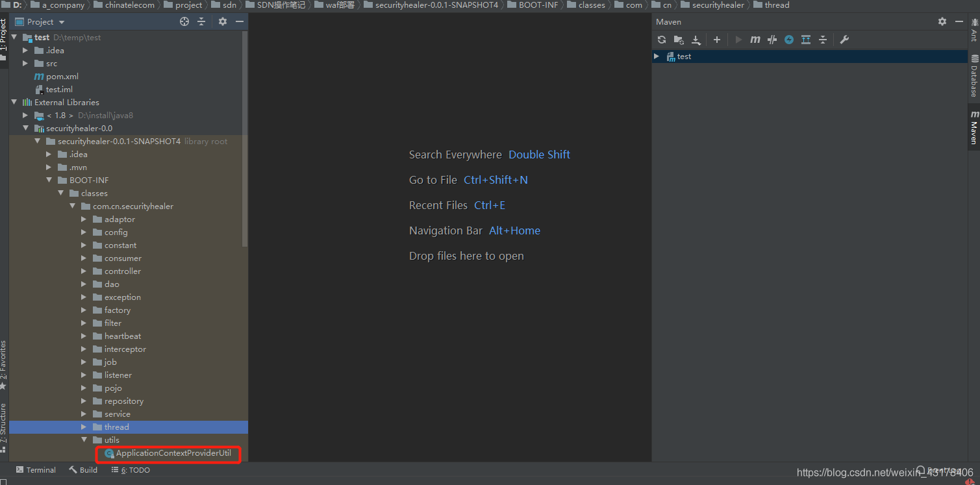
Task: Open the Database side tab
Action: click(974, 76)
